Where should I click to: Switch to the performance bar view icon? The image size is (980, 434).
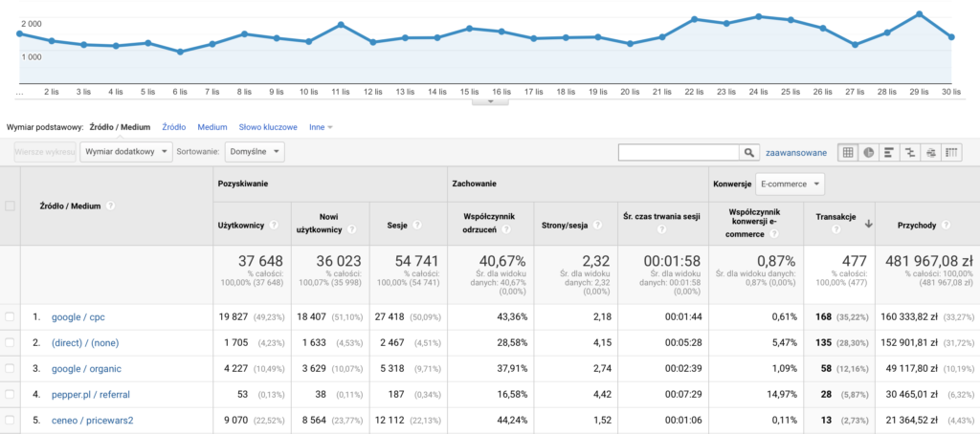[x=889, y=152]
